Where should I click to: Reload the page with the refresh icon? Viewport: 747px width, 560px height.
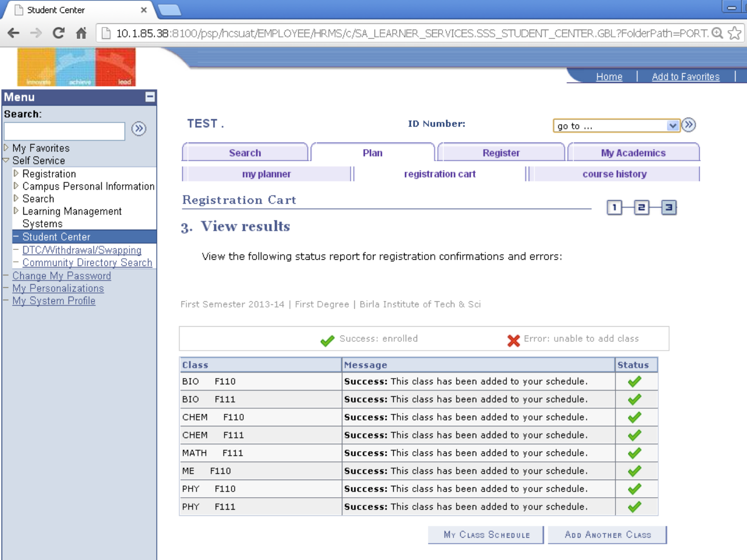click(59, 33)
